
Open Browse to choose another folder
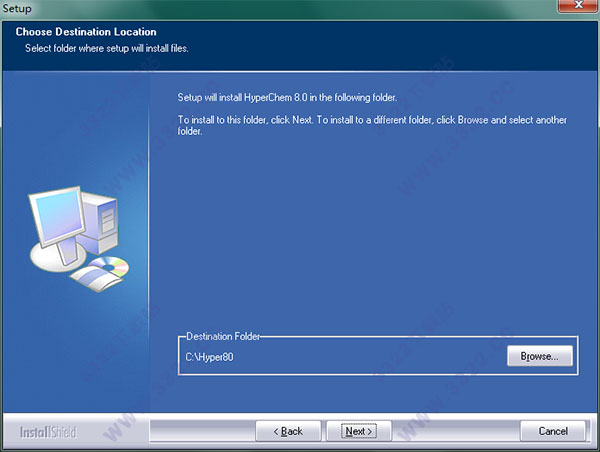click(540, 356)
